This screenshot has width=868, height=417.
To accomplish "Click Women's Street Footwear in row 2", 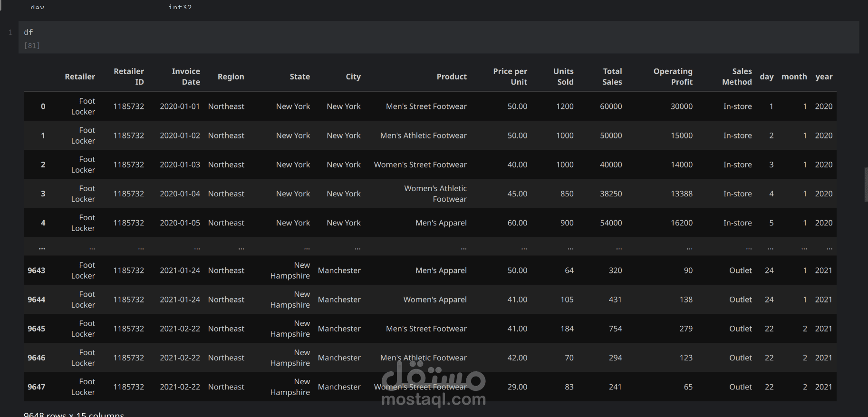I will [420, 165].
